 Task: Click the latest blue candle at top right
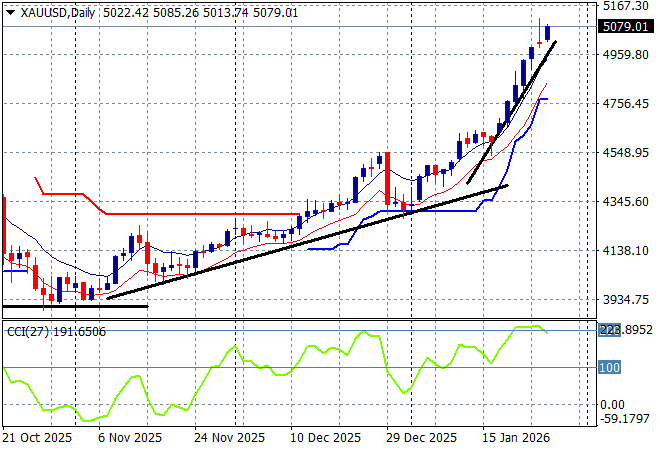[x=547, y=32]
